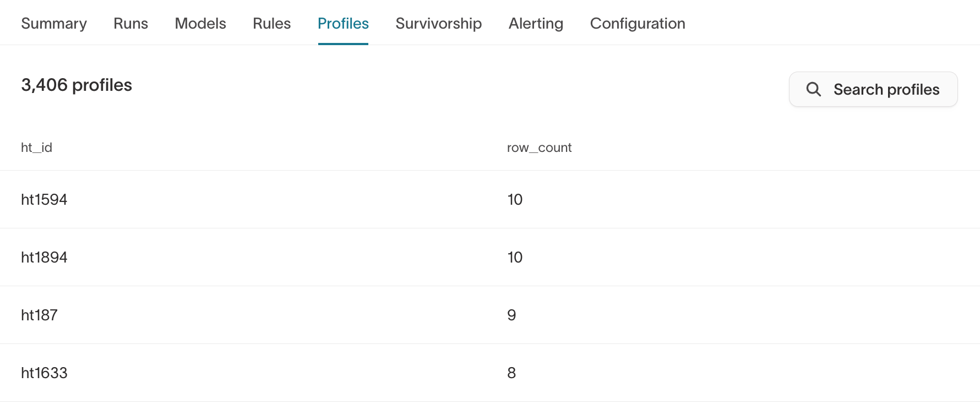Click the row_count column header

click(539, 148)
